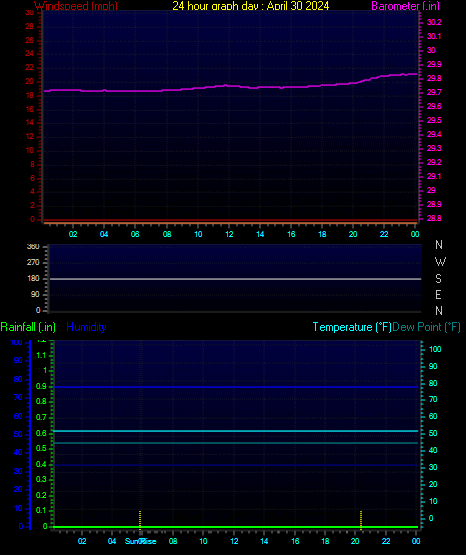Click the yellow dotted sunrise marker line
466x555 pixels.
(x=140, y=520)
